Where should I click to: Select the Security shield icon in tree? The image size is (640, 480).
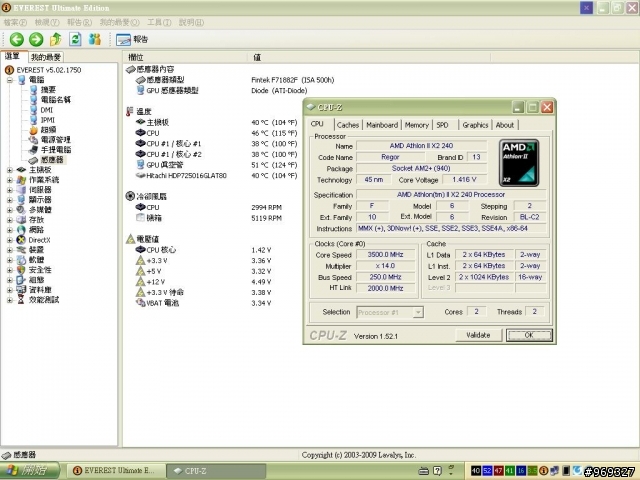pyautogui.click(x=21, y=270)
